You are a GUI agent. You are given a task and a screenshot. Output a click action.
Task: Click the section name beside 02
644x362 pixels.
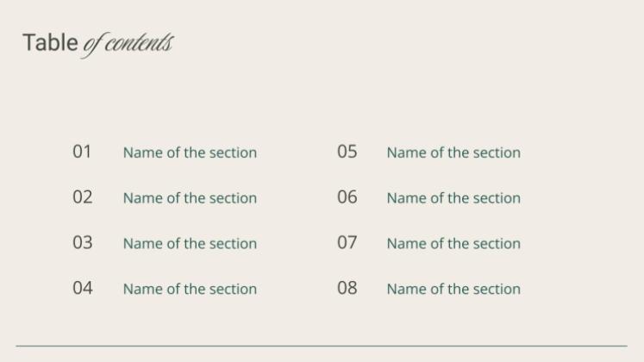(x=190, y=198)
